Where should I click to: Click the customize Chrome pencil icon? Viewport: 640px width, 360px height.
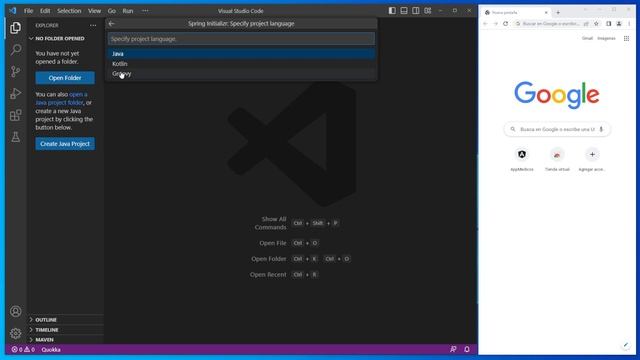[x=625, y=345]
